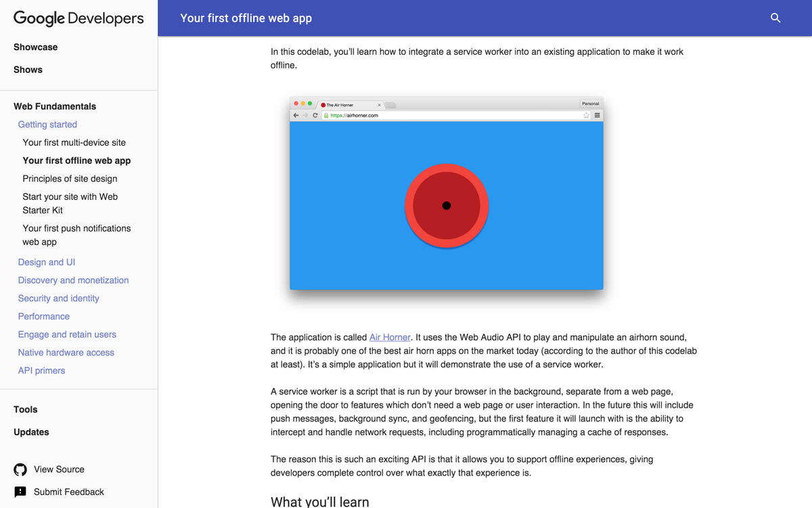This screenshot has height=508, width=812.
Task: Navigate to Your first multi-device site
Action: pos(74,142)
